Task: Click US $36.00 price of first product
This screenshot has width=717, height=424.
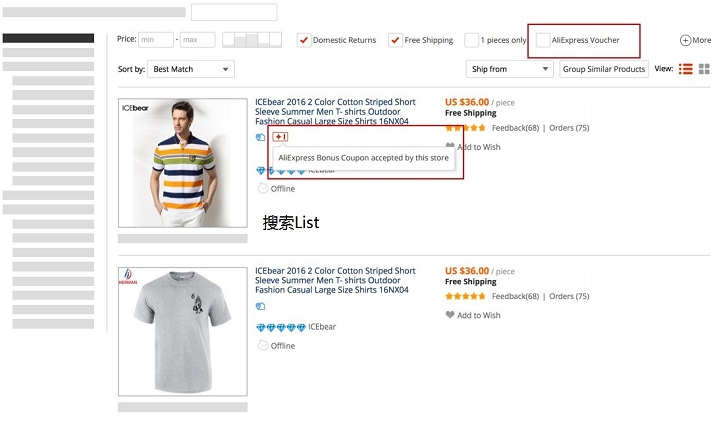Action: tap(467, 102)
